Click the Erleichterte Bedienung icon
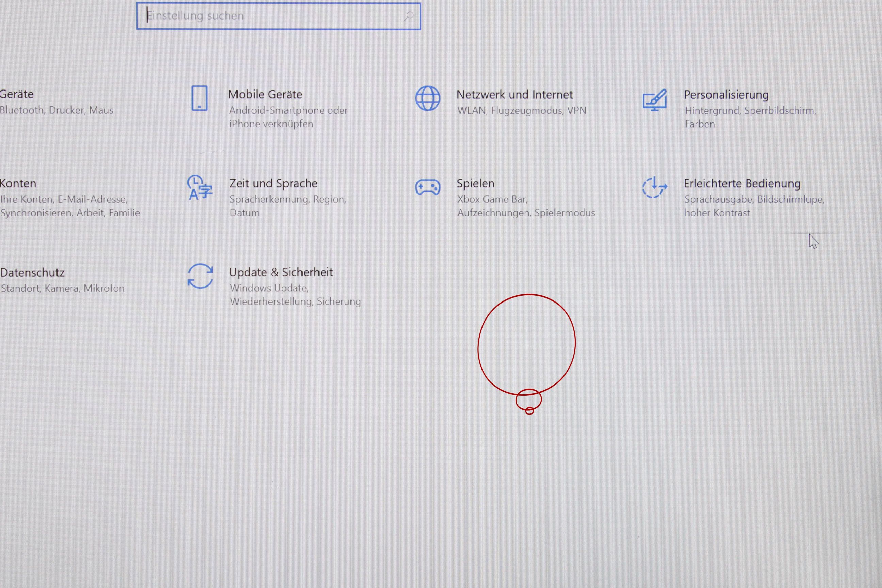 [654, 187]
